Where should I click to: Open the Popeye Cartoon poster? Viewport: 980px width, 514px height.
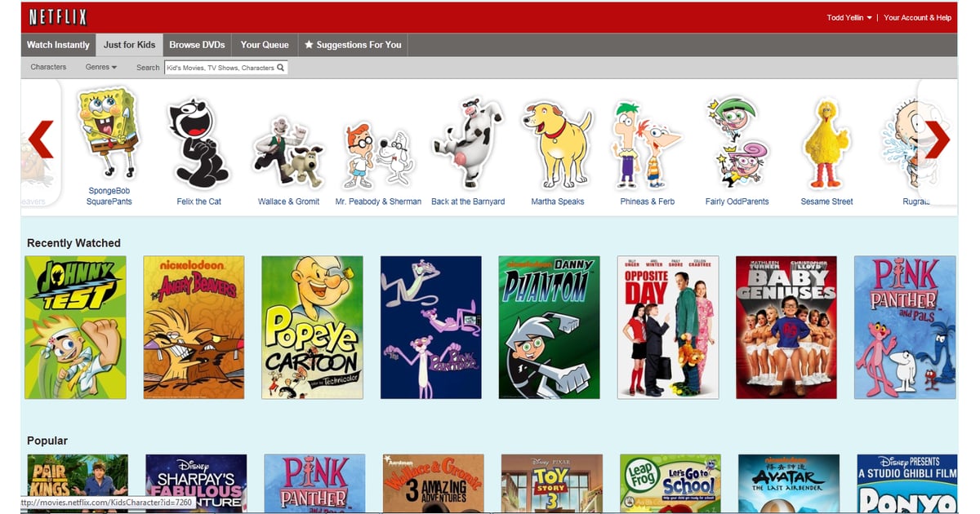pyautogui.click(x=312, y=327)
